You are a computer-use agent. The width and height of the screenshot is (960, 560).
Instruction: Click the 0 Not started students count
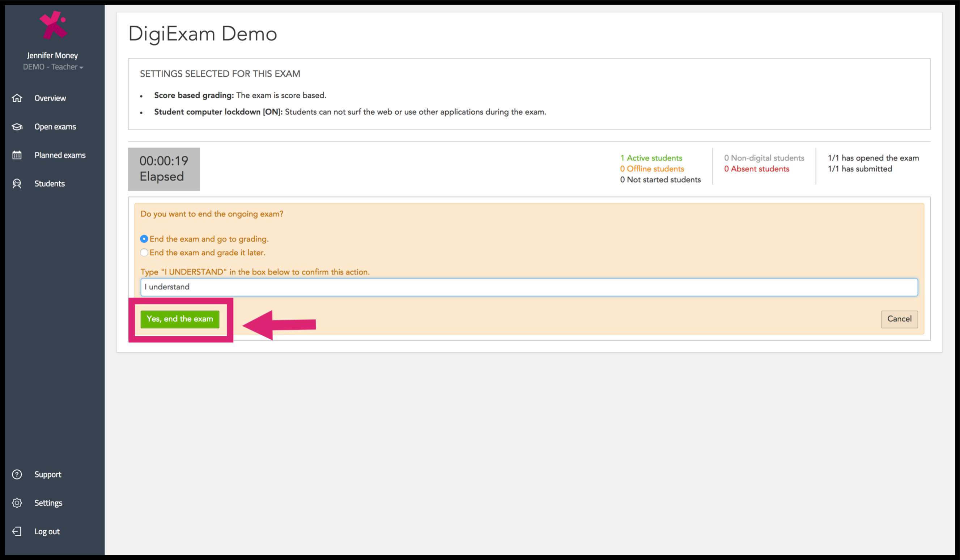[660, 180]
